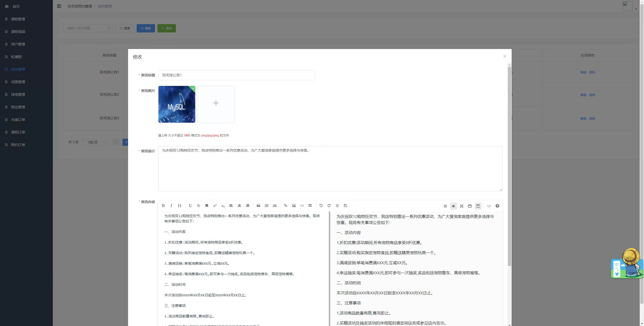Center align text in the editor
This screenshot has width=644, height=326.
239,206
